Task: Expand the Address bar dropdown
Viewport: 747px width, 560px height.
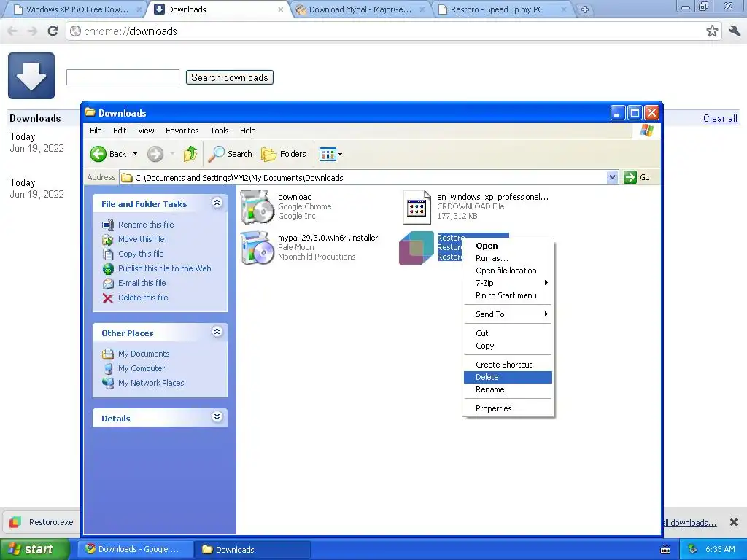Action: click(613, 178)
